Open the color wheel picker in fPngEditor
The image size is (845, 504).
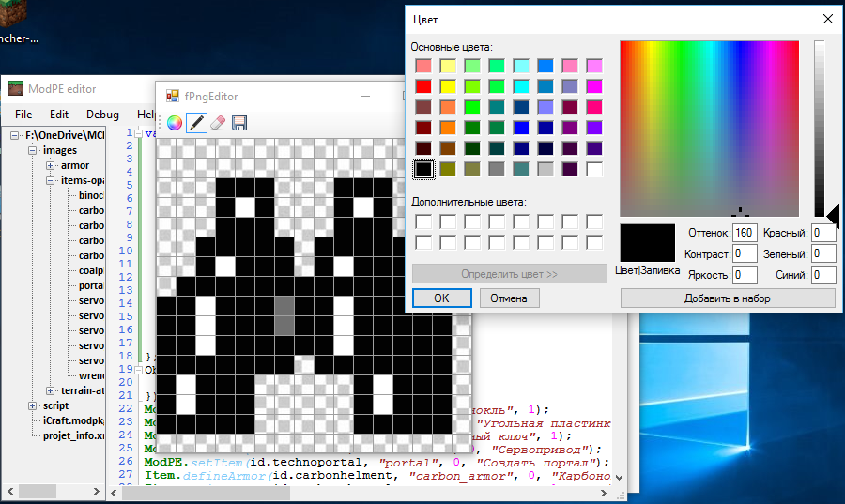174,122
